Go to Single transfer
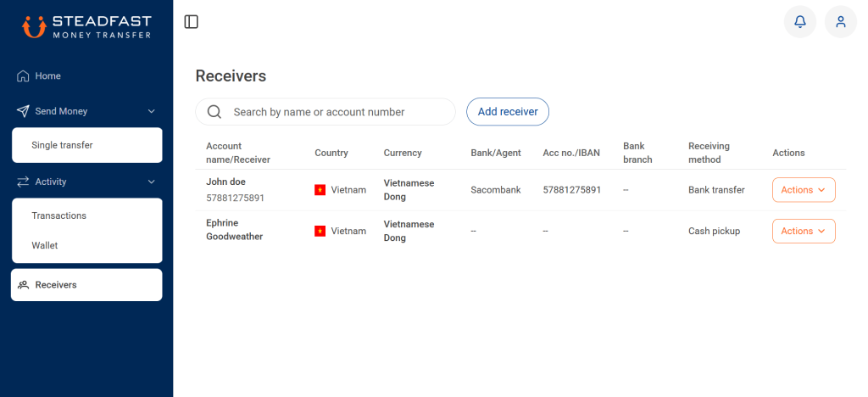 pyautogui.click(x=87, y=145)
